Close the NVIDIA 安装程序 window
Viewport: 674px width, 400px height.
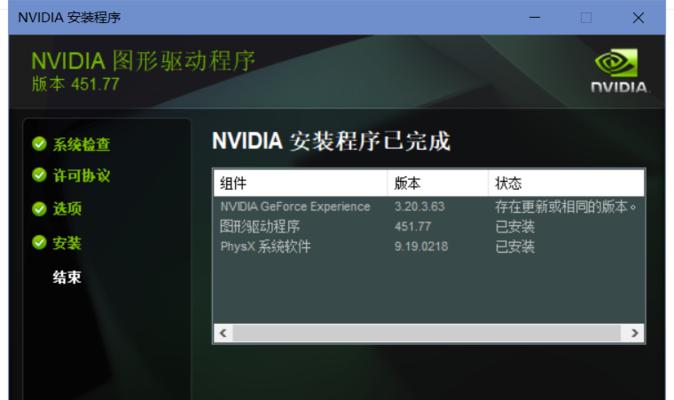pos(638,18)
